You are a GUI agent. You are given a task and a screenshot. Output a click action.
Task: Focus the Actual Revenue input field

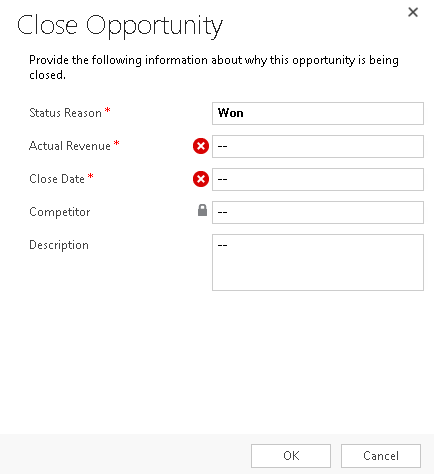click(x=318, y=146)
